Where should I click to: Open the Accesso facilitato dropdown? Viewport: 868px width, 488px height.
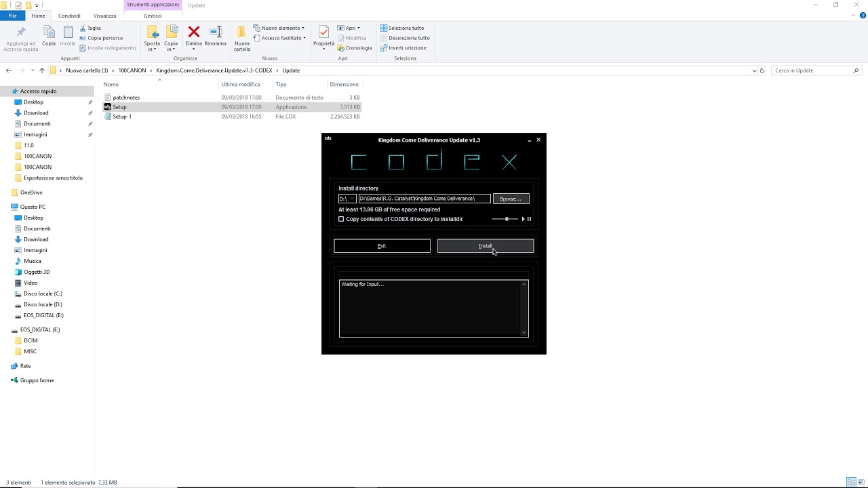279,38
